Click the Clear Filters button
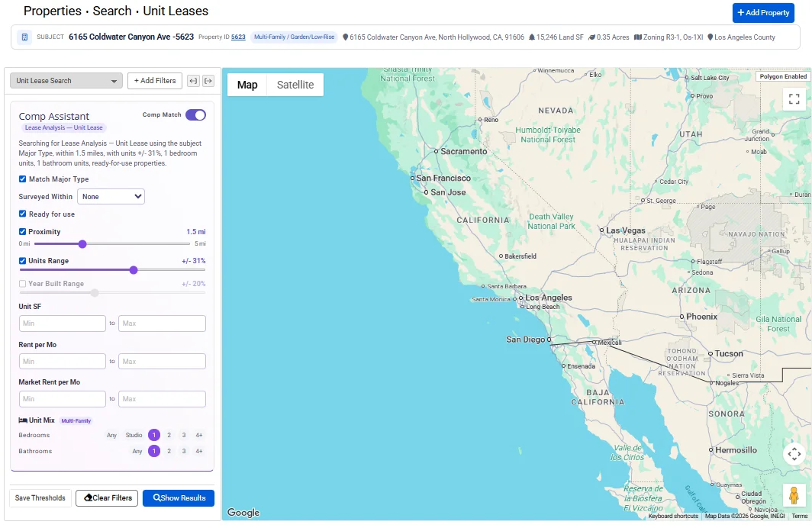 click(x=107, y=498)
